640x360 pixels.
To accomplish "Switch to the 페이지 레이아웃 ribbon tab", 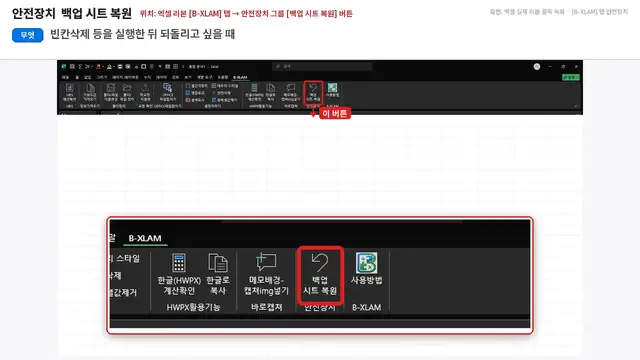I will coord(125,77).
